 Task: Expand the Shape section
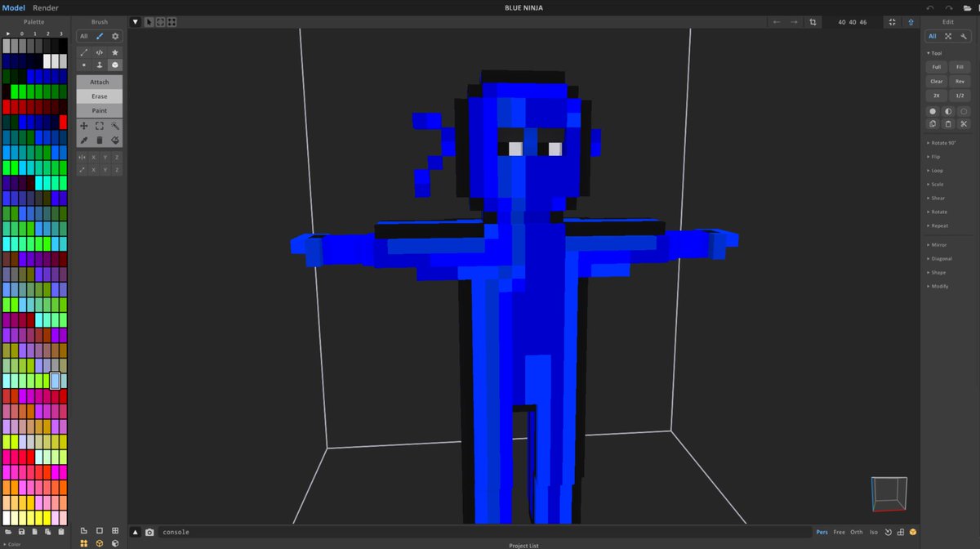point(937,273)
